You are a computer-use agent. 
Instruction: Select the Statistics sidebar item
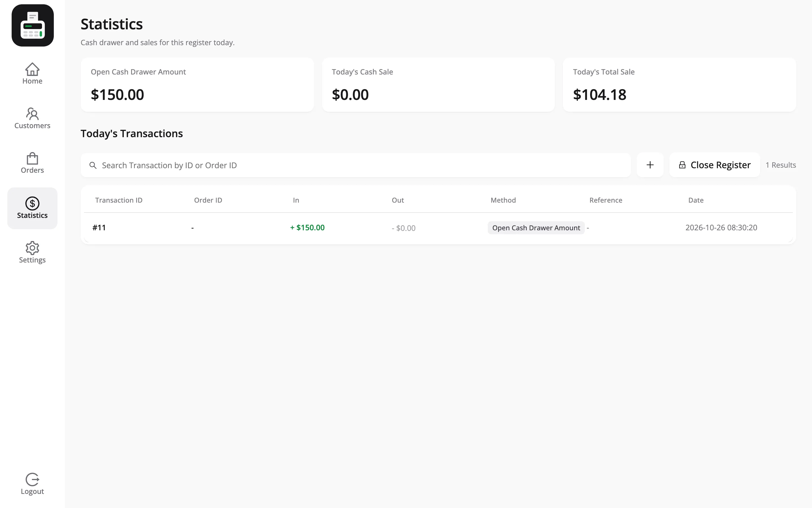tap(32, 208)
